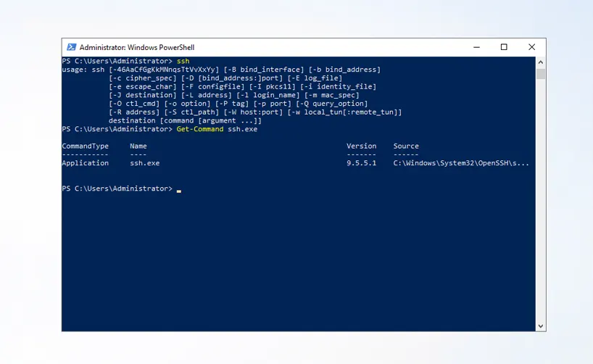Click '[-B bind_interface]' in usage text
The width and height of the screenshot is (593, 364).
click(264, 70)
